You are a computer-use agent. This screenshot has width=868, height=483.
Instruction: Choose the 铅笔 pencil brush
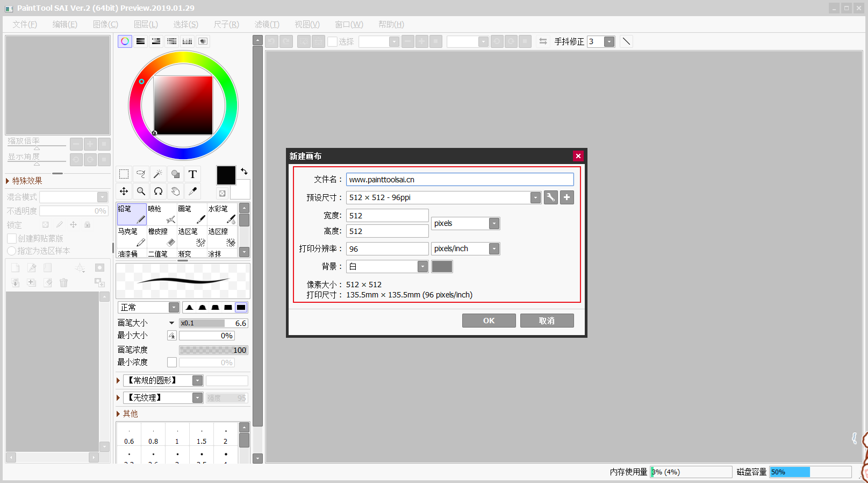(x=132, y=214)
